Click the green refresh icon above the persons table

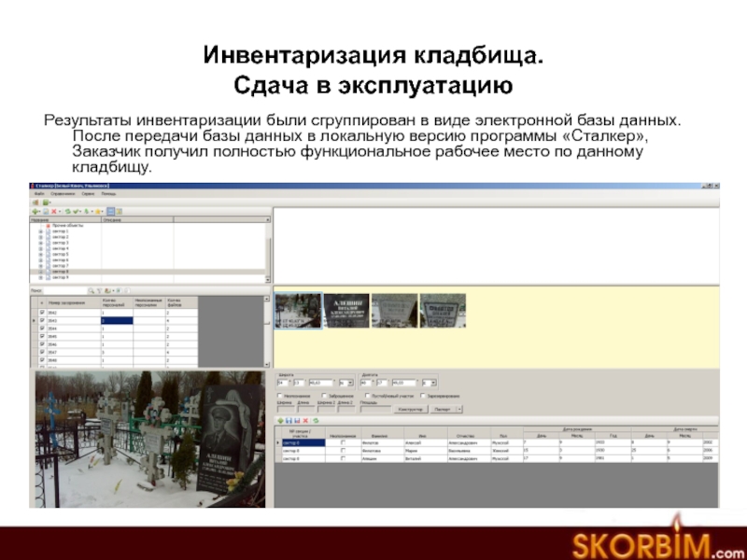pyautogui.click(x=316, y=421)
